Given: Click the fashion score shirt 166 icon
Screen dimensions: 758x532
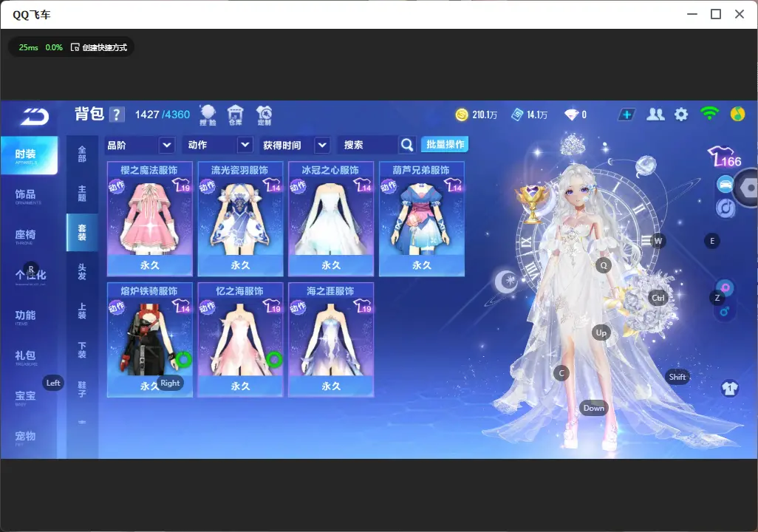Looking at the screenshot, I should pos(725,157).
